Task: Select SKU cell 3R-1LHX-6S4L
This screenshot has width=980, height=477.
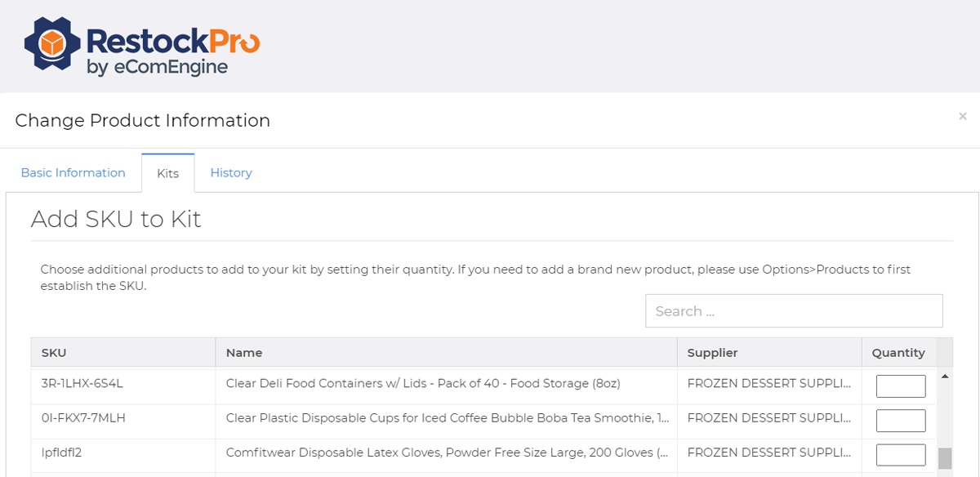Action: coord(82,383)
